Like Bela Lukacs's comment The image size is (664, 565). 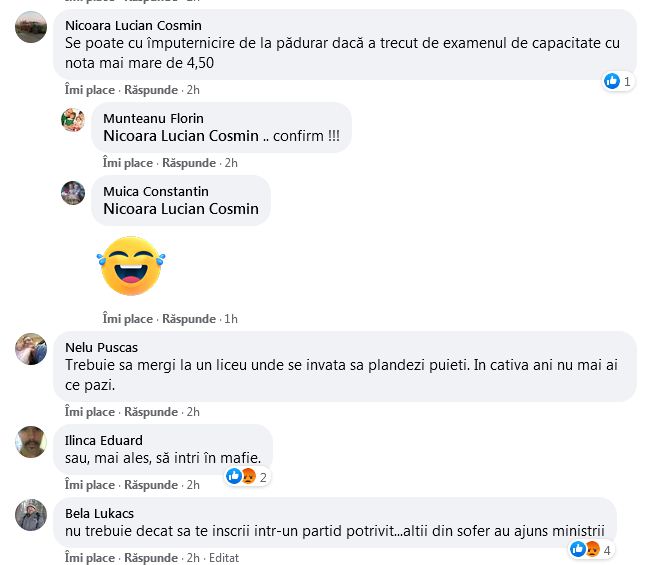(x=90, y=558)
